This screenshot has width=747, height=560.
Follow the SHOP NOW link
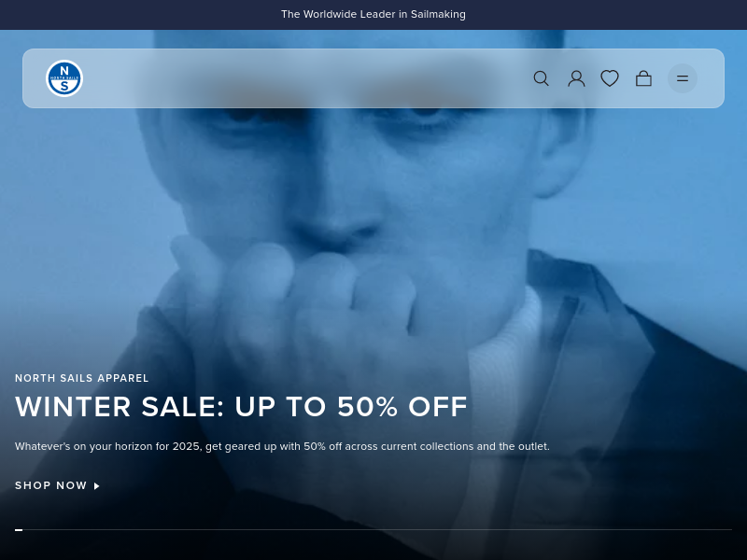click(57, 485)
